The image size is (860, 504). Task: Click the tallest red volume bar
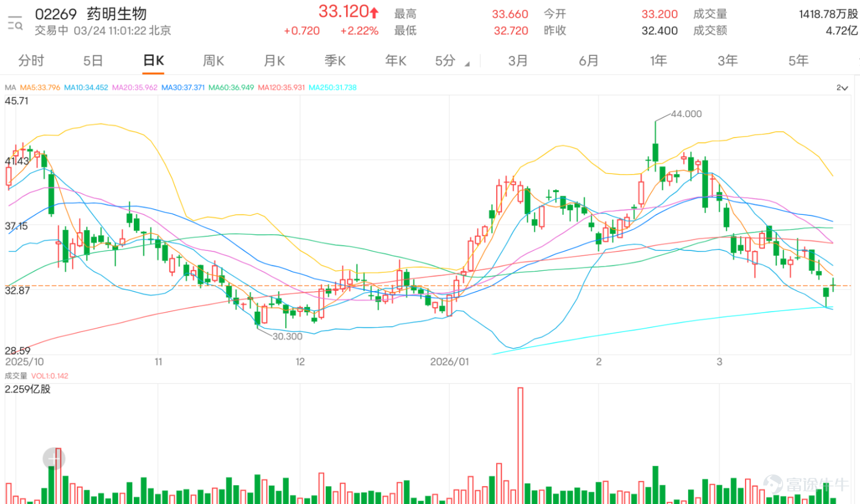pyautogui.click(x=520, y=445)
